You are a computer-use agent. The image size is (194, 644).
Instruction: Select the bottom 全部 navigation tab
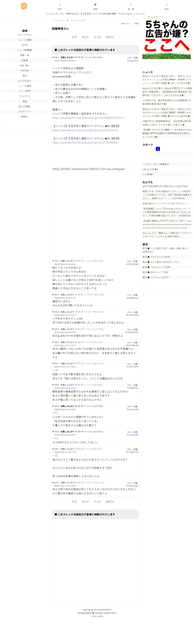coord(74,502)
